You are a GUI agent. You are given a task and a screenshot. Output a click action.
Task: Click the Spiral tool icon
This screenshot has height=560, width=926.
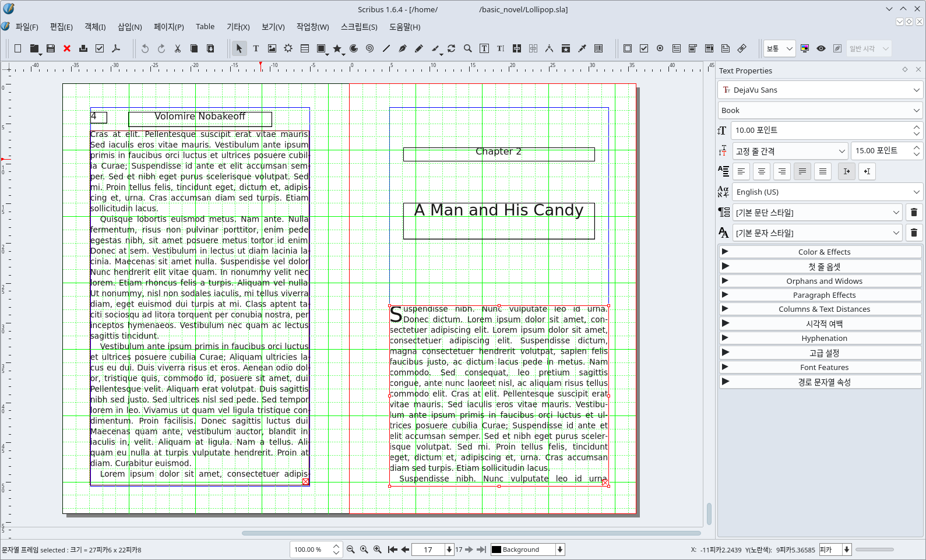click(369, 48)
